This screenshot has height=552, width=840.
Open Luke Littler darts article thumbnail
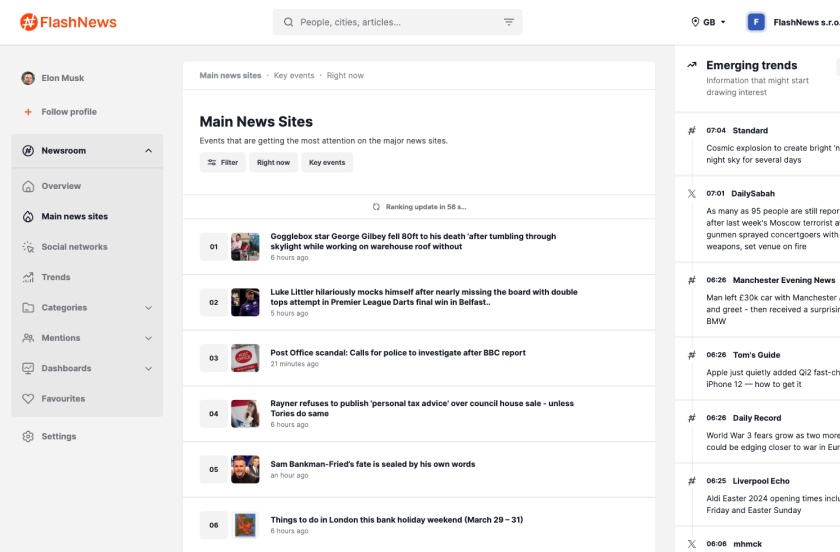click(x=245, y=302)
